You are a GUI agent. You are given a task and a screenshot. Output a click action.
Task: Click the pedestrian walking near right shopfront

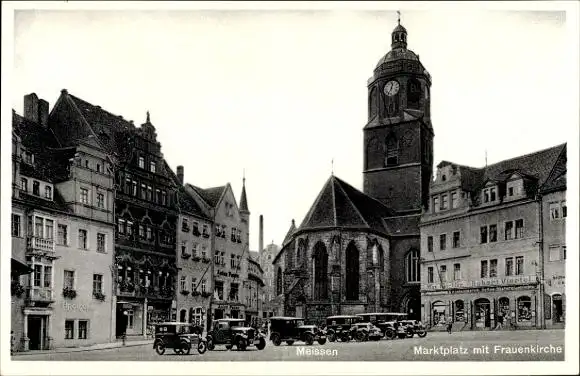pos(449,324)
